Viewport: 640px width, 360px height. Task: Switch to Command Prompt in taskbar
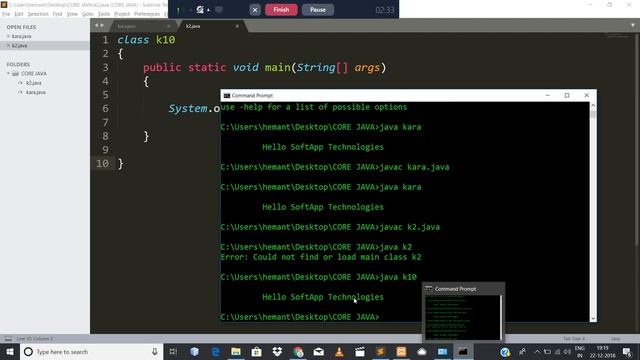pos(463,351)
